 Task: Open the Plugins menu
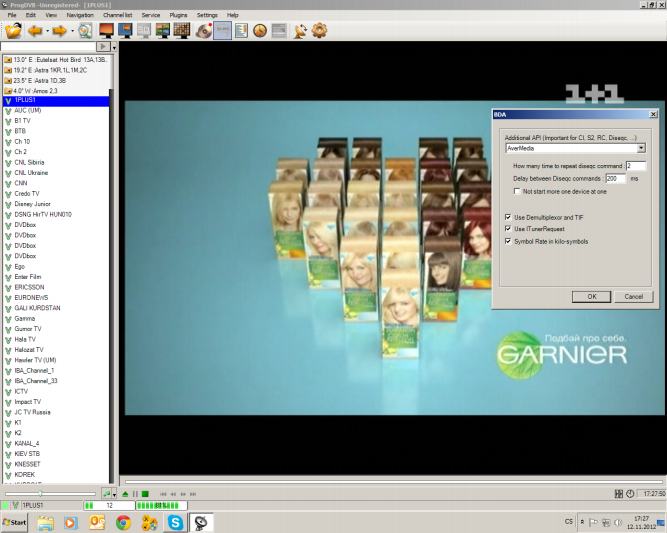178,16
